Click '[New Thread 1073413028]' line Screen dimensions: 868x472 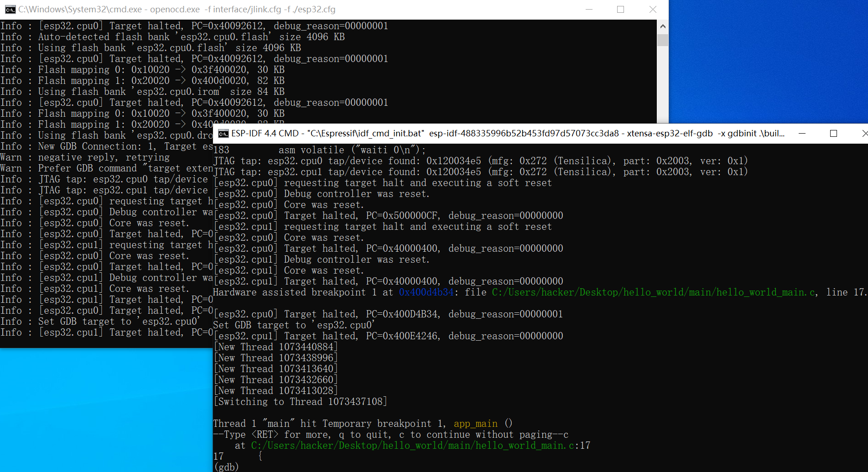276,391
